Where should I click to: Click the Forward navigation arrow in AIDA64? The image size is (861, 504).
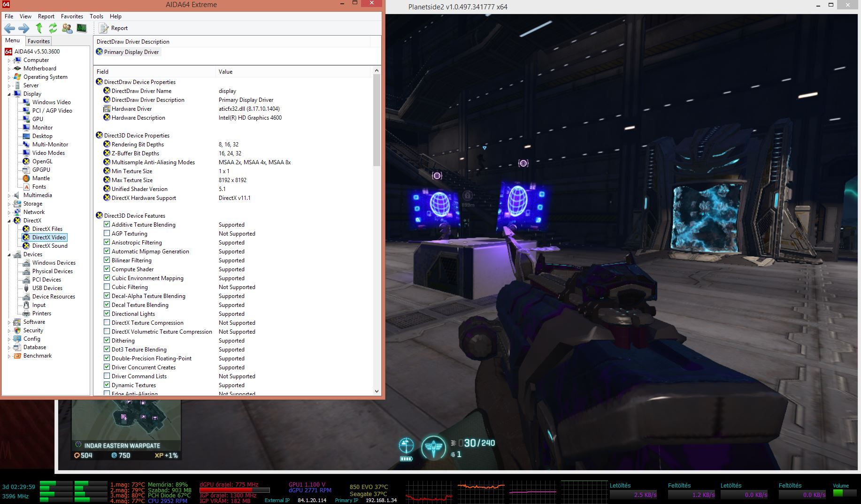pyautogui.click(x=23, y=28)
